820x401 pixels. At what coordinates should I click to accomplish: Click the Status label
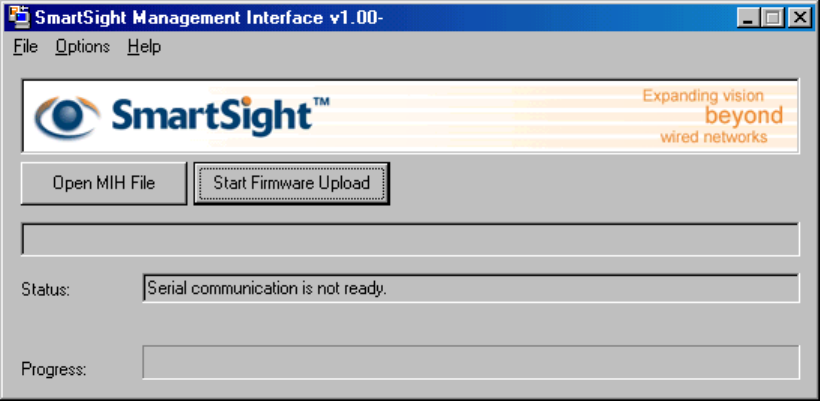pos(46,290)
